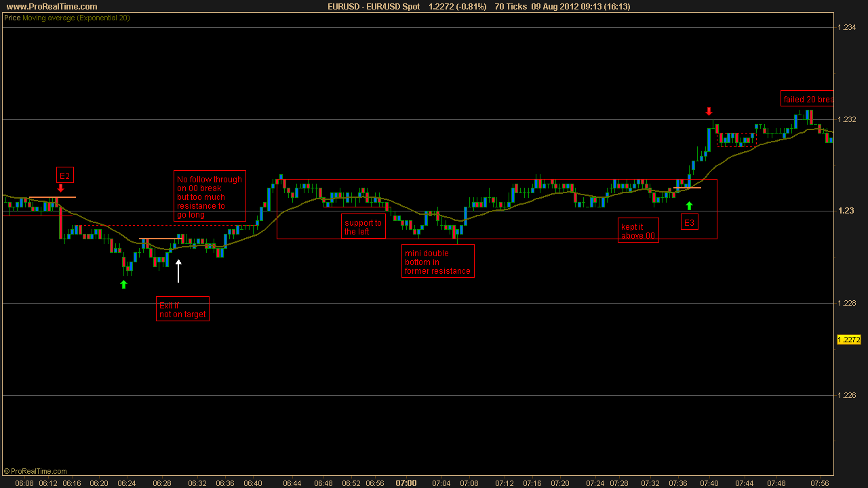Click the 06:40 time axis label
The height and width of the screenshot is (488, 868).
[x=253, y=483]
